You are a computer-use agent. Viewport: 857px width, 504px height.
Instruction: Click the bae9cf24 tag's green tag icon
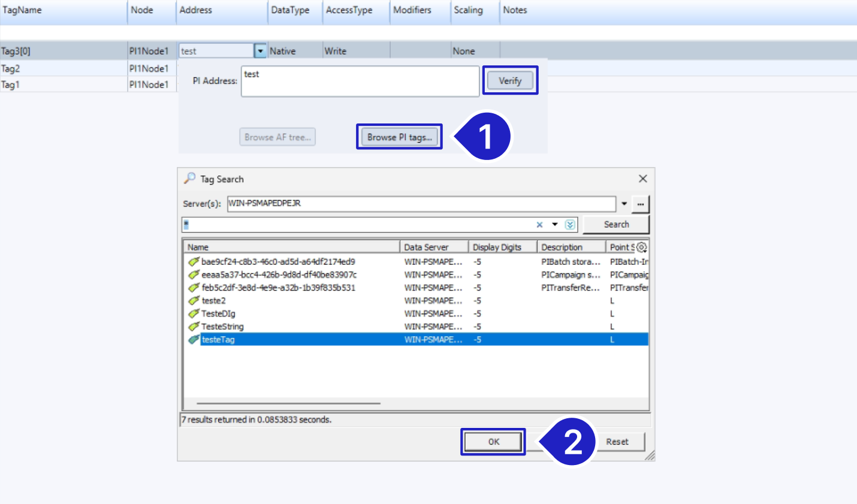[193, 261]
